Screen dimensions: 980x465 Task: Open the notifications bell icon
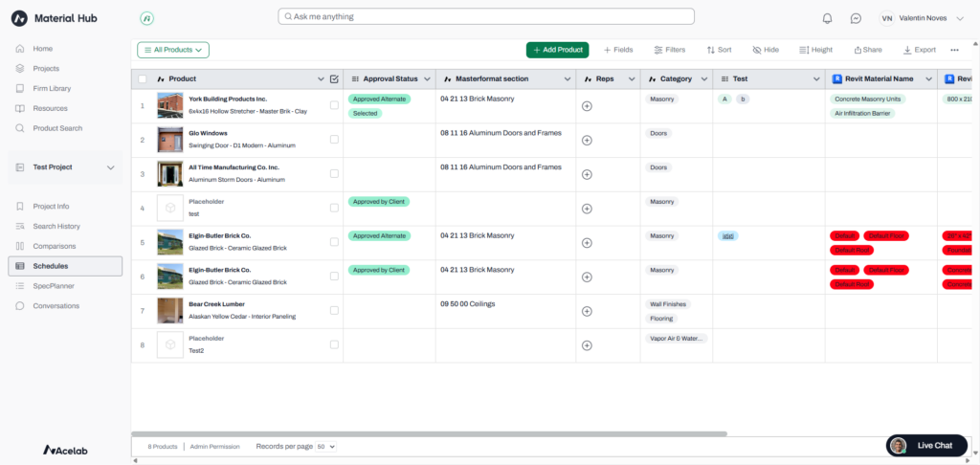pyautogui.click(x=828, y=18)
